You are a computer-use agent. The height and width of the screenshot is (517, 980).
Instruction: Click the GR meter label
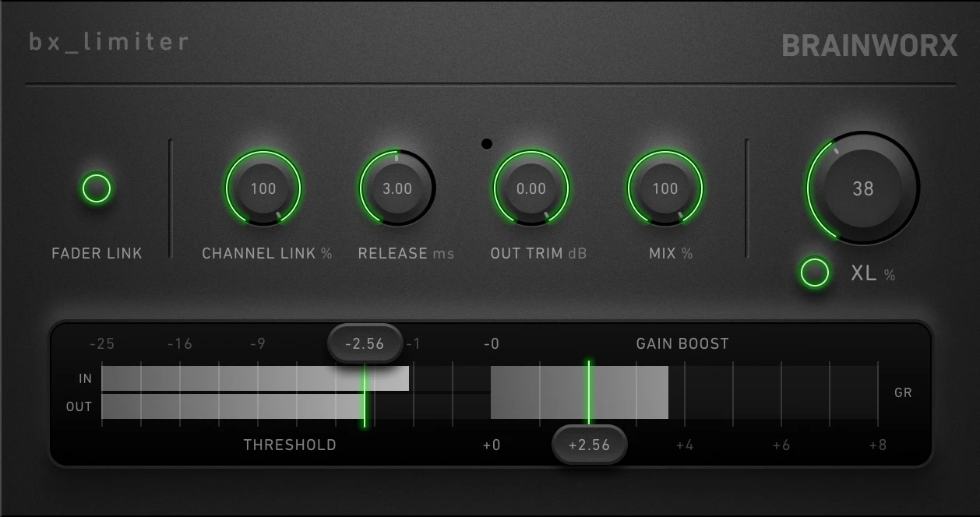(x=903, y=392)
